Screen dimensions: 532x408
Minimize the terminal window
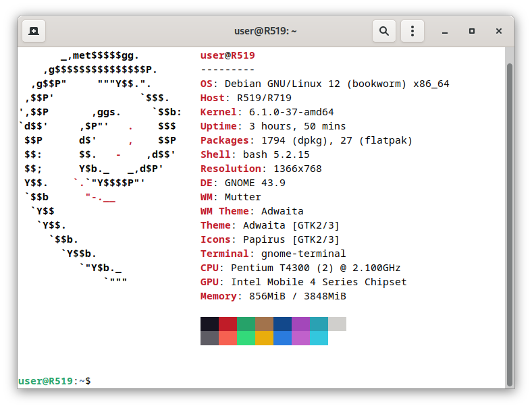[x=445, y=31]
